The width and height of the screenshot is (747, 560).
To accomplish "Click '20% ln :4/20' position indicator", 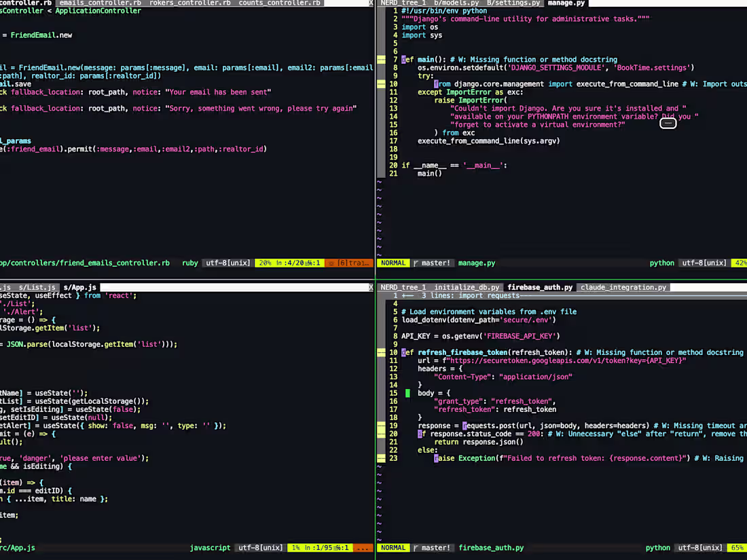I will point(290,263).
